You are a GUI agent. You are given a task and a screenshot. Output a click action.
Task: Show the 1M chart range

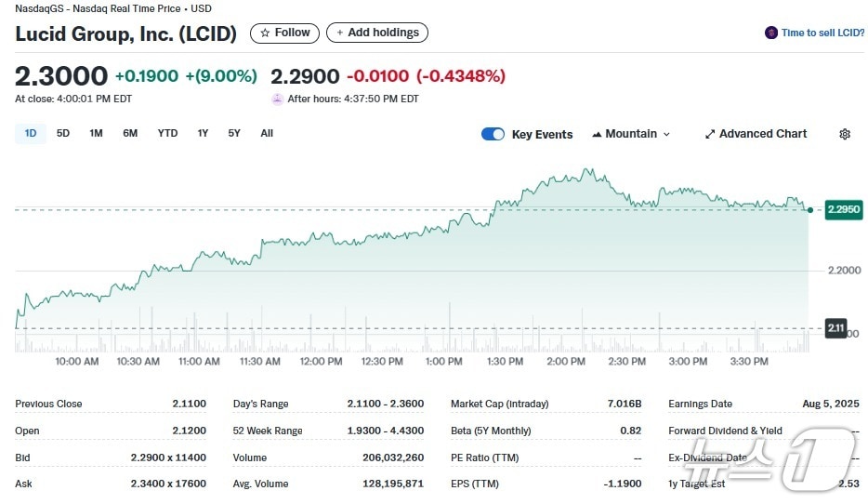click(x=96, y=133)
